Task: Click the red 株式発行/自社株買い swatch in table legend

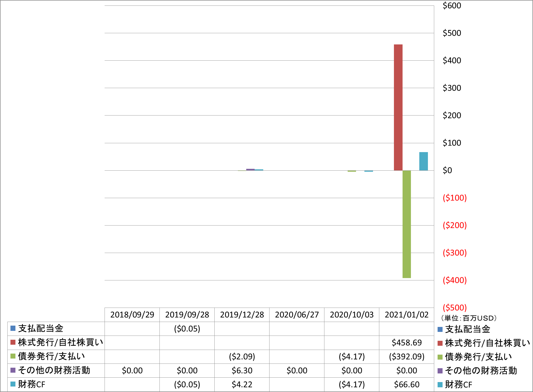Action: coord(13,342)
